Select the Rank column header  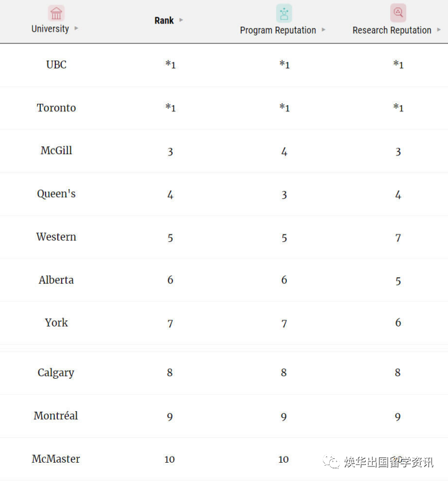(164, 21)
